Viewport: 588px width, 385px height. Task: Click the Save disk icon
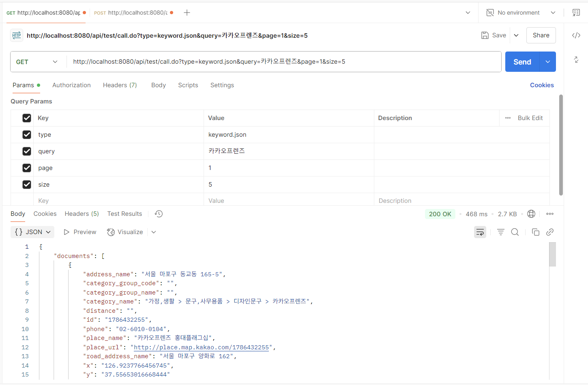[485, 35]
